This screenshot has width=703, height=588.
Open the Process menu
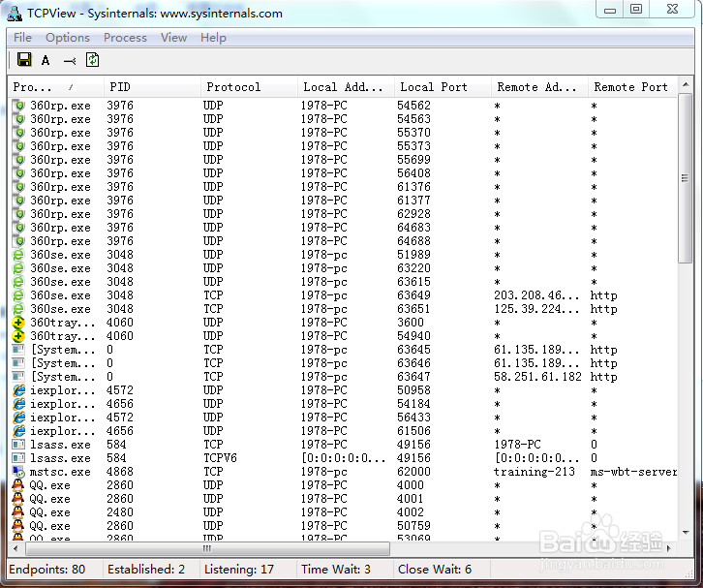pyautogui.click(x=125, y=38)
